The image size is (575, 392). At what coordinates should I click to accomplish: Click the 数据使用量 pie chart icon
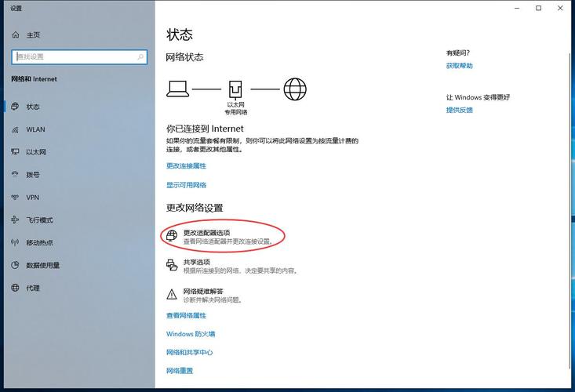[15, 265]
